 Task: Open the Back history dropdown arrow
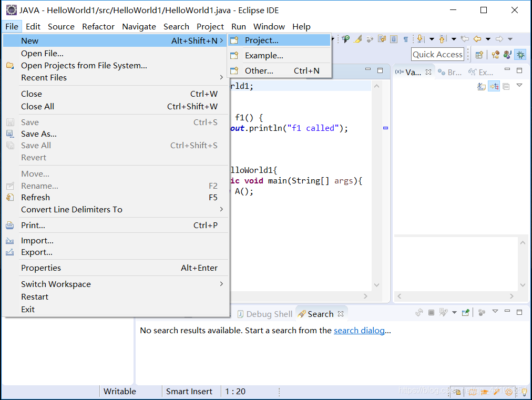coord(488,39)
